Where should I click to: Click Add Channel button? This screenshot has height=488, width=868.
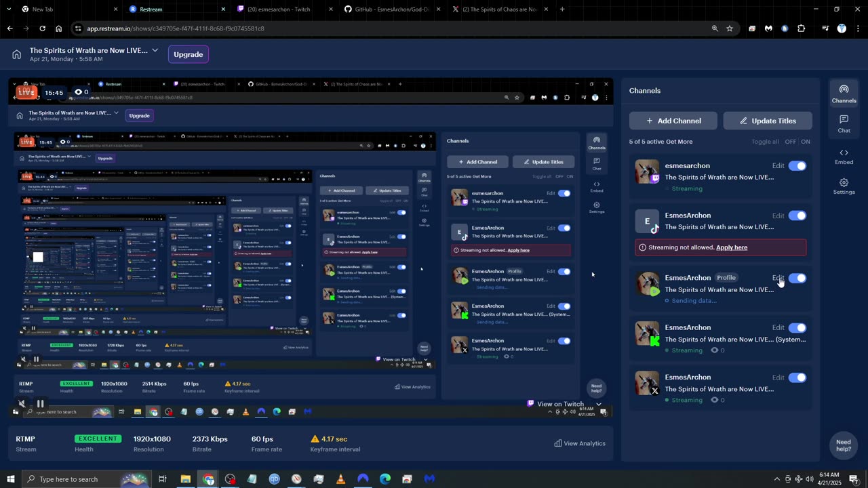coord(673,121)
